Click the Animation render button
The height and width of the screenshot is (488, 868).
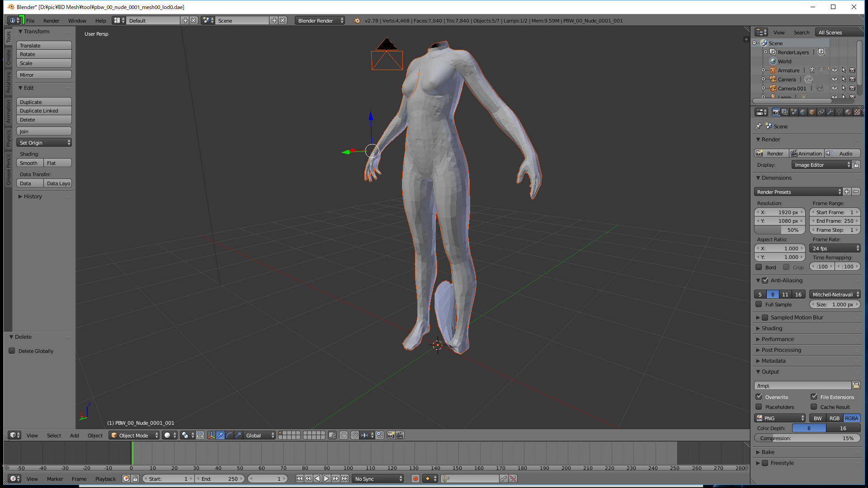click(807, 154)
